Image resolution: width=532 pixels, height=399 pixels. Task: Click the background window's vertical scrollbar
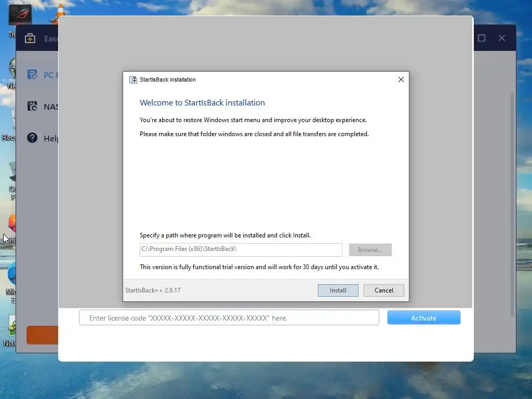click(512, 205)
